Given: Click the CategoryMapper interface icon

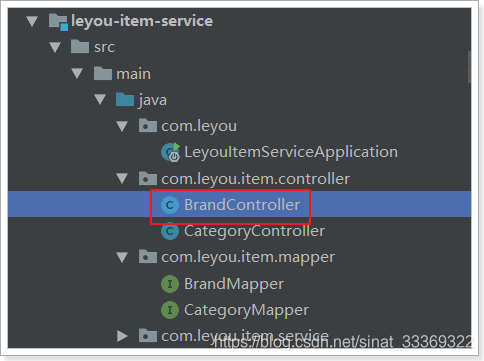Looking at the screenshot, I should point(170,310).
